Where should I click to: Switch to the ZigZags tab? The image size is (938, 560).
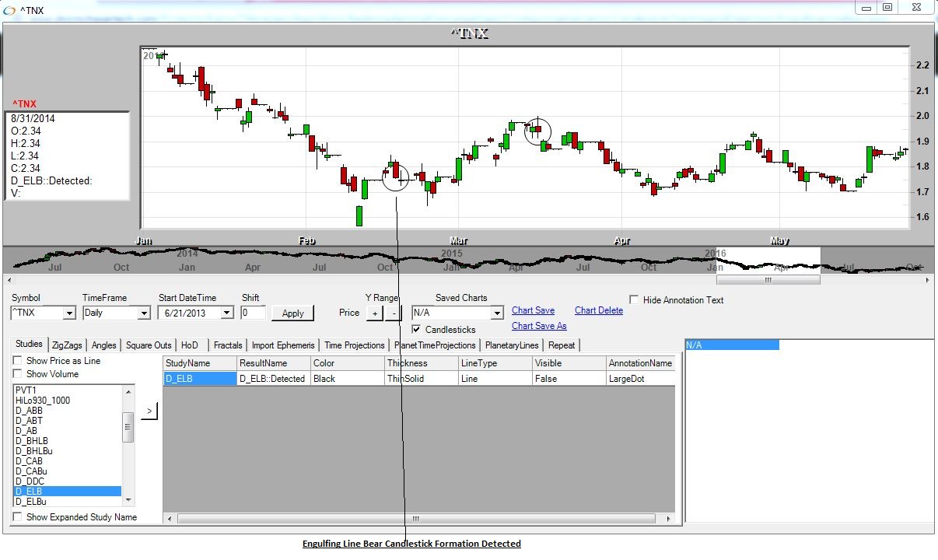pyautogui.click(x=68, y=345)
